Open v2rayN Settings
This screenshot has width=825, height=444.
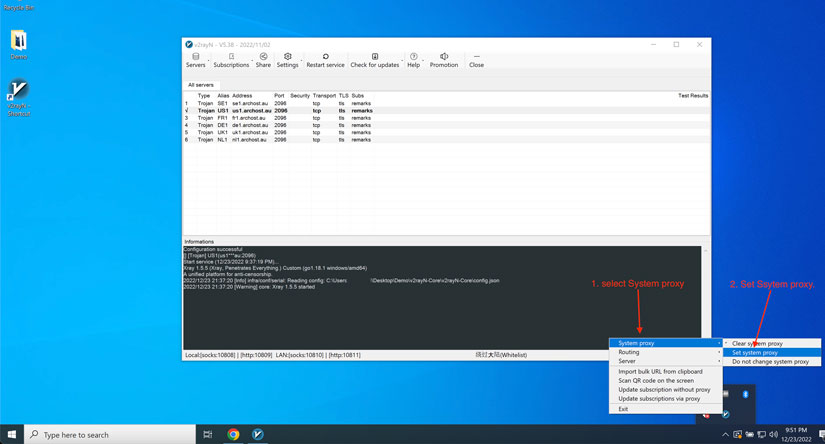point(288,60)
